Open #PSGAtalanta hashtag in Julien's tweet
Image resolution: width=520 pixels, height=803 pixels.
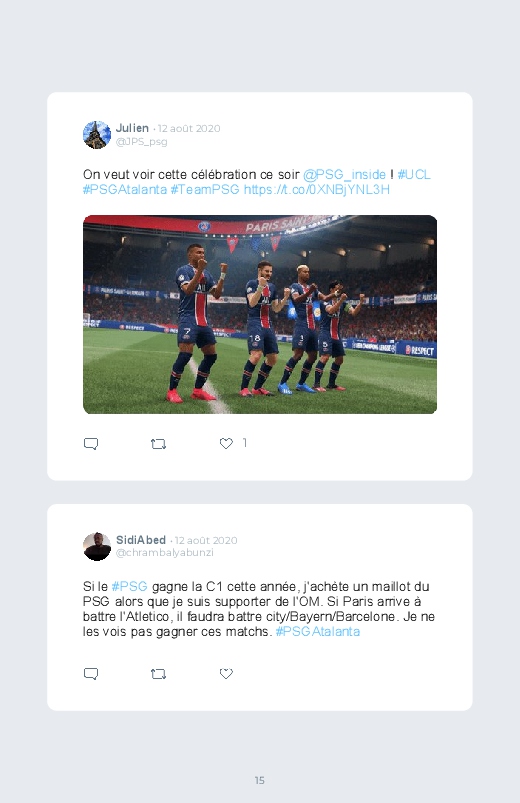click(125, 189)
